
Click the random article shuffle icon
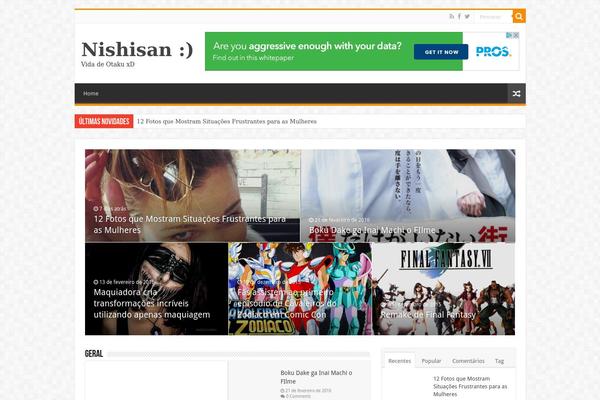[x=516, y=94]
